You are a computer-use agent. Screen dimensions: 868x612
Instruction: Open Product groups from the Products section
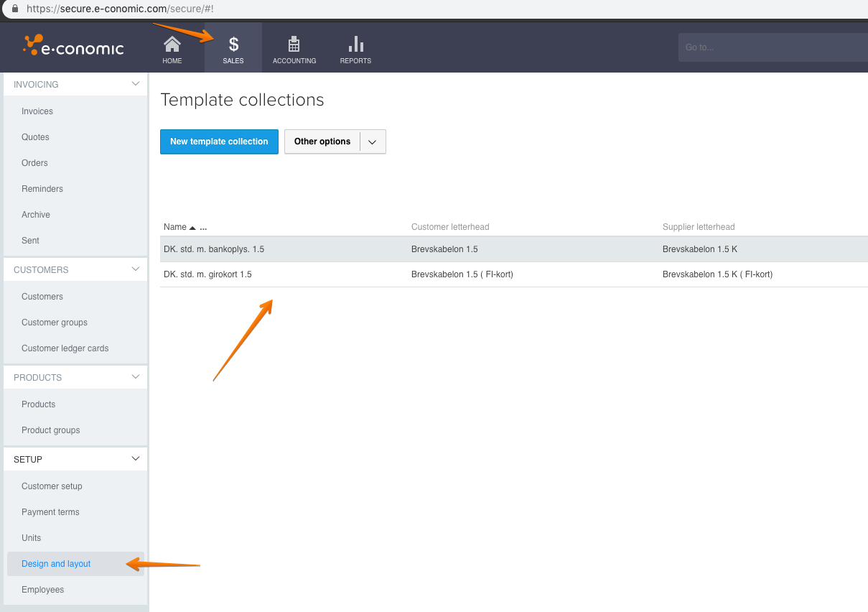coord(50,430)
